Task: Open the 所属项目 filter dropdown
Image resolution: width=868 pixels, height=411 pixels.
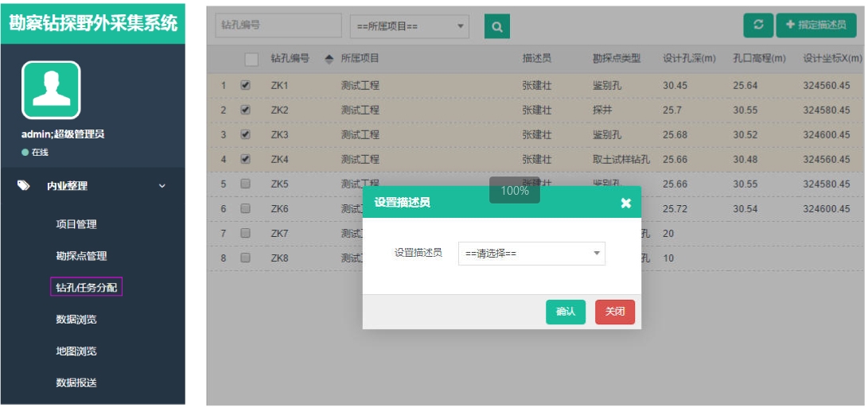Action: [x=409, y=26]
